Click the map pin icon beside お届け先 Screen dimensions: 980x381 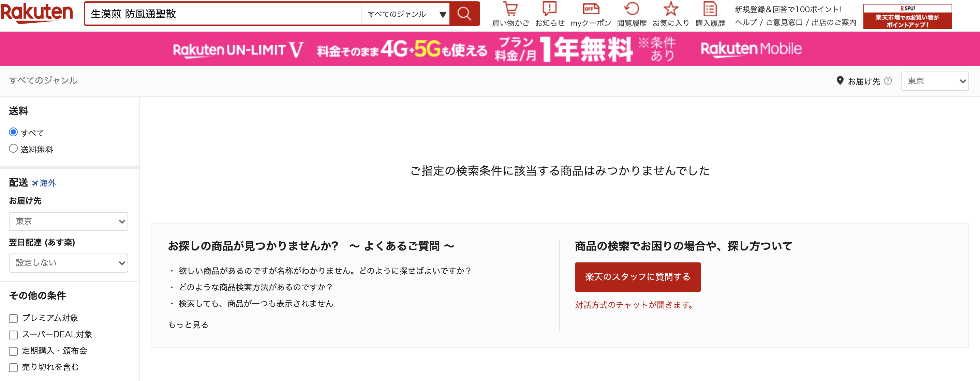point(840,81)
